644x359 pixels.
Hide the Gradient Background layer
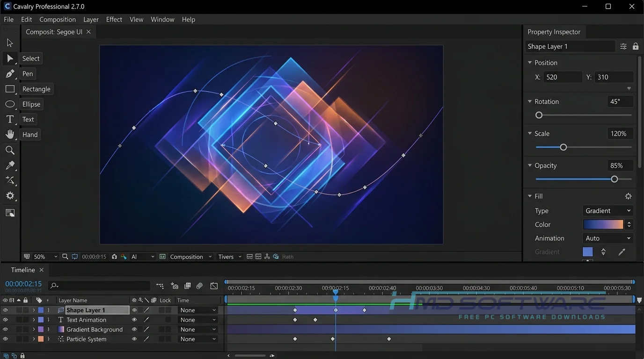5,329
